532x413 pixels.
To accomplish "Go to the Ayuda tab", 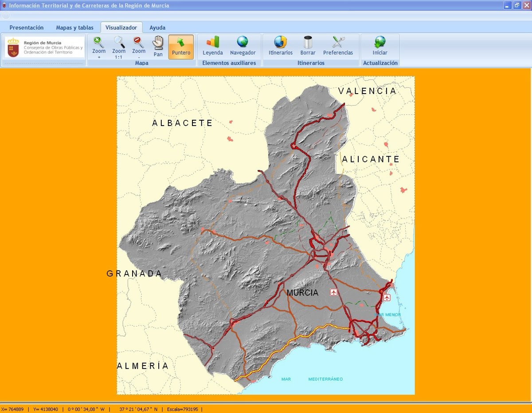I will pyautogui.click(x=157, y=28).
